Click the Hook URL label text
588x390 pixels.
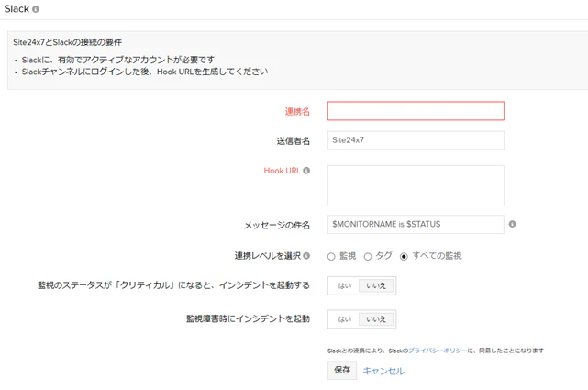282,171
